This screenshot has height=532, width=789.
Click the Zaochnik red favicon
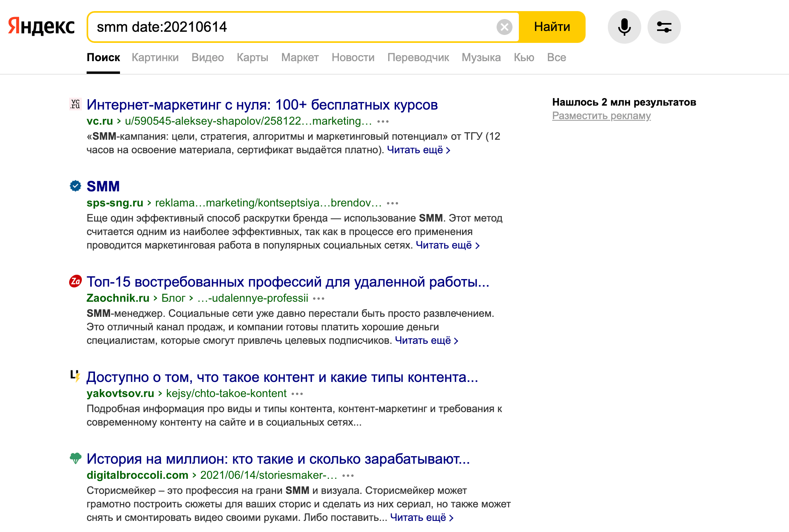click(x=75, y=281)
